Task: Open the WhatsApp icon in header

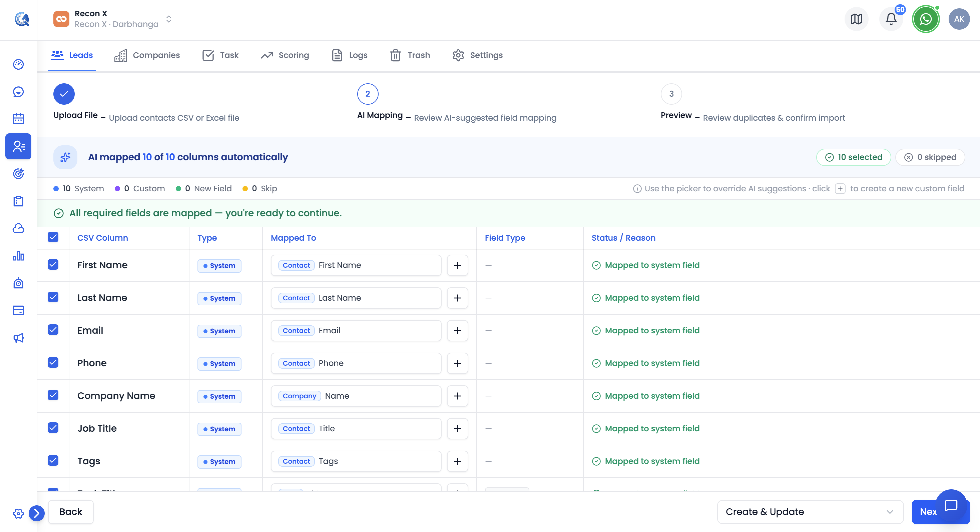Action: tap(926, 19)
